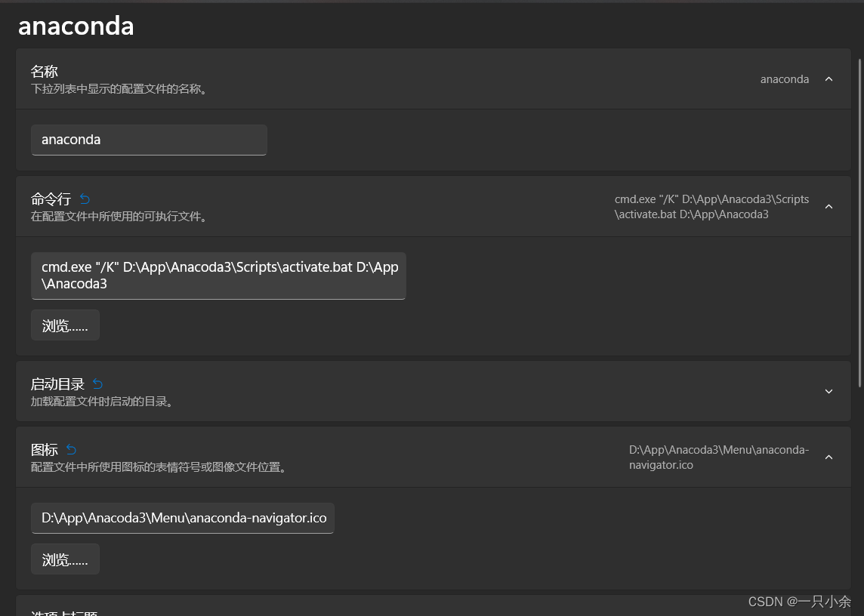The width and height of the screenshot is (864, 616).
Task: Click the CSDN watermark text
Action: [x=800, y=602]
